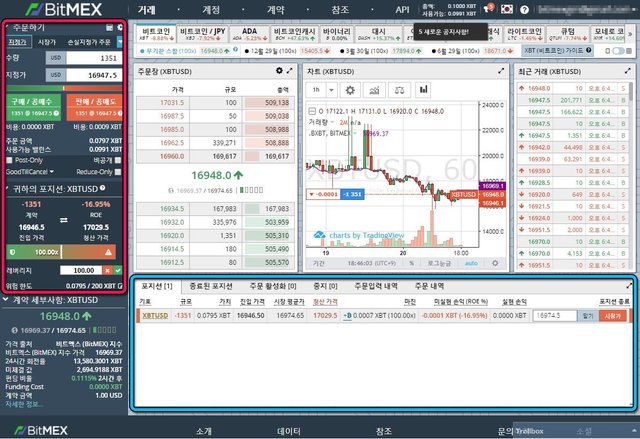The width and height of the screenshot is (640, 439).
Task: Open the 참조 menu
Action: 340,9
